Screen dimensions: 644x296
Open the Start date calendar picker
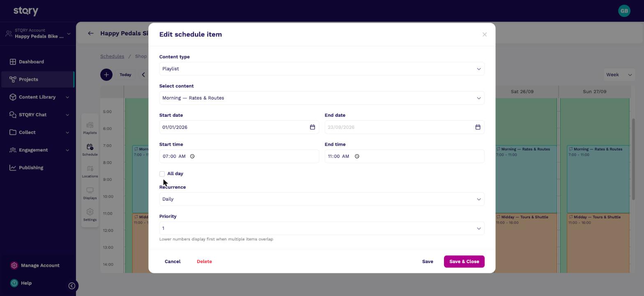coord(312,127)
